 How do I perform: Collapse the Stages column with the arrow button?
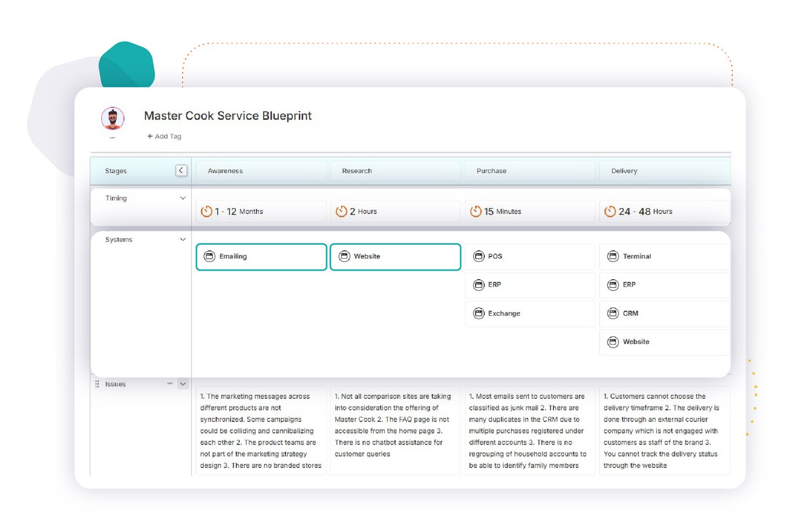coord(181,170)
